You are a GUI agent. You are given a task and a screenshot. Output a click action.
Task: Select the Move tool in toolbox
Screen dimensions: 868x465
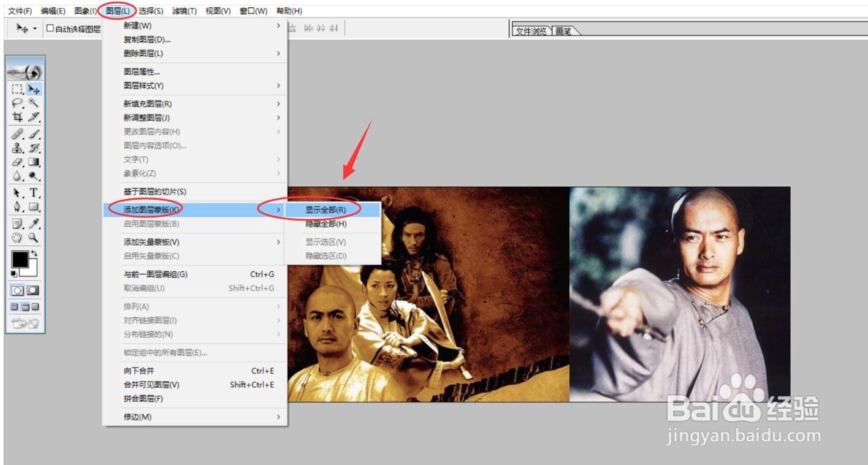pos(34,89)
